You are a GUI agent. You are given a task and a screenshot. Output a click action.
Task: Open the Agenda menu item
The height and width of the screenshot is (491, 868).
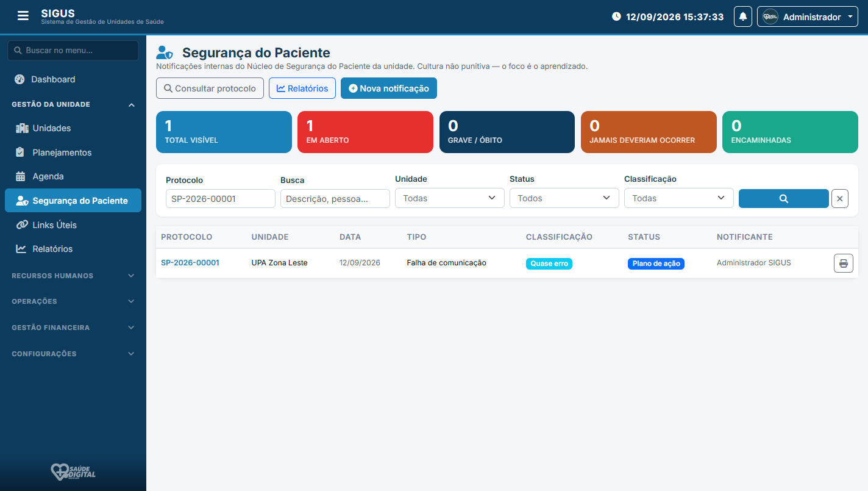[x=73, y=176]
